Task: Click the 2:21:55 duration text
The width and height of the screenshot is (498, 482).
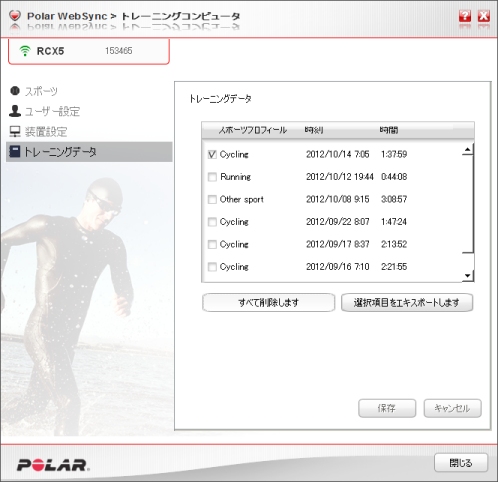Action: (x=394, y=267)
